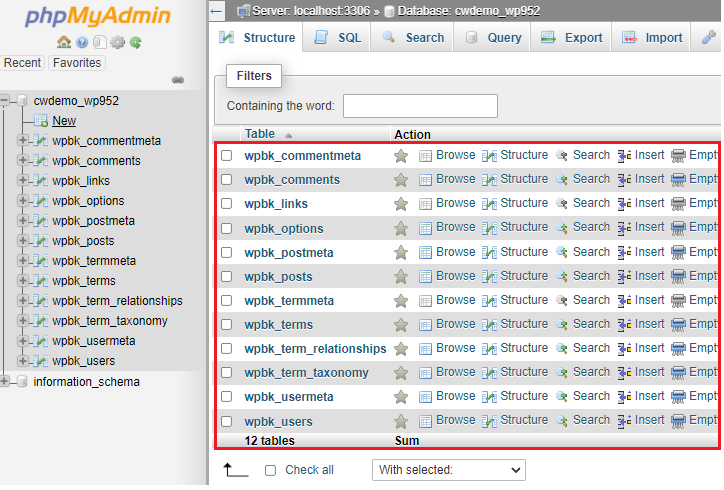The width and height of the screenshot is (724, 490).
Task: Open the Import tab
Action: point(652,38)
